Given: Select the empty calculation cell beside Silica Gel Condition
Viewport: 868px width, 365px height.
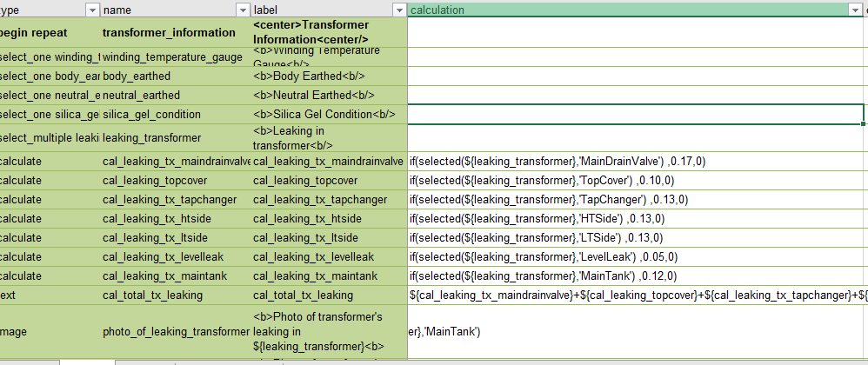Looking at the screenshot, I should pyautogui.click(x=635, y=114).
